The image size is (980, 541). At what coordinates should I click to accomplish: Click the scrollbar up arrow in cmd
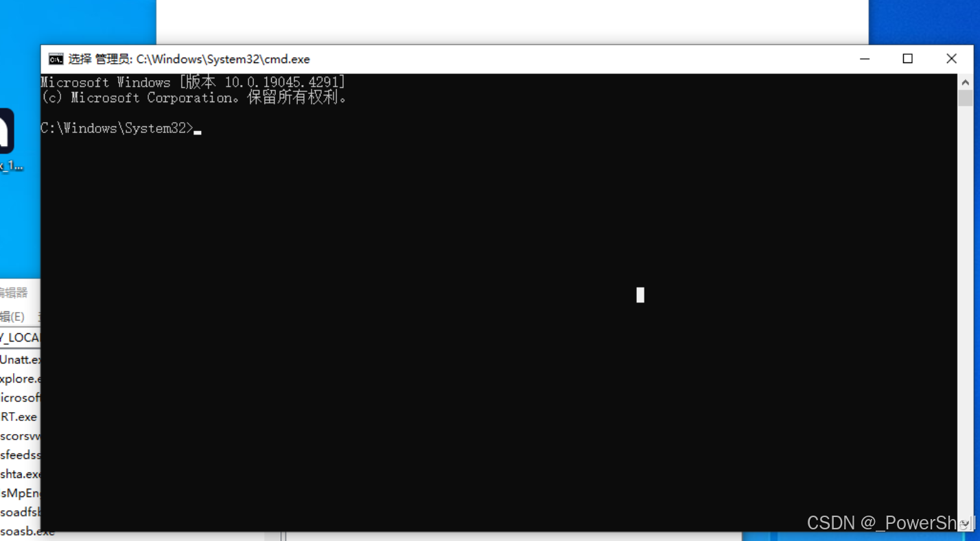pyautogui.click(x=966, y=82)
